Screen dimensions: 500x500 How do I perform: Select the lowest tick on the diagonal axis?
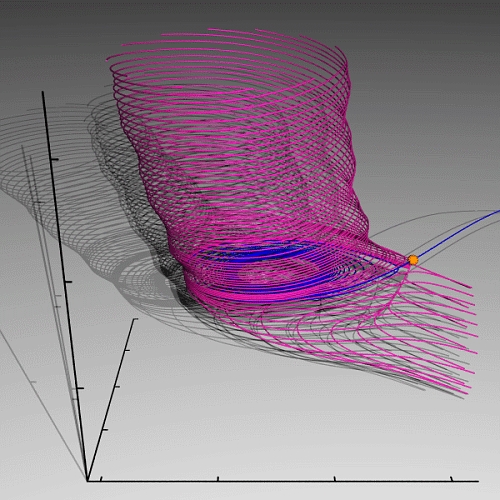105,430
